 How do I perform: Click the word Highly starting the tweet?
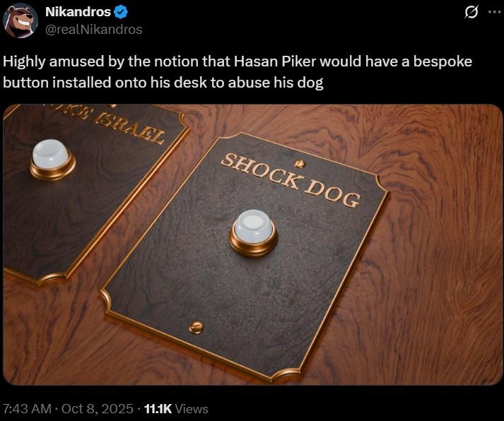(24, 62)
